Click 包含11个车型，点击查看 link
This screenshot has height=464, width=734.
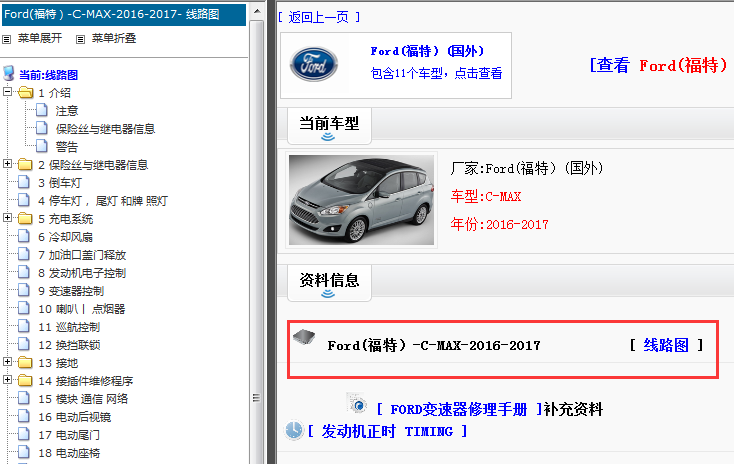coord(436,73)
